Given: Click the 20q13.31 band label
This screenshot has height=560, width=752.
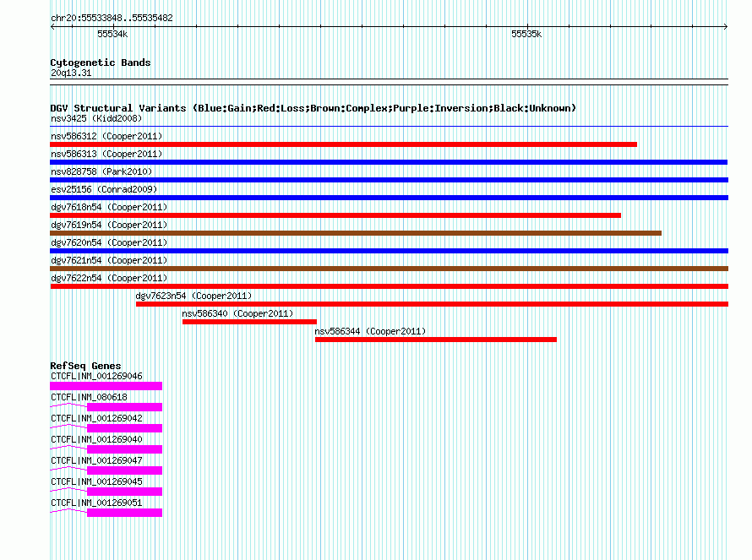Looking at the screenshot, I should (x=71, y=73).
